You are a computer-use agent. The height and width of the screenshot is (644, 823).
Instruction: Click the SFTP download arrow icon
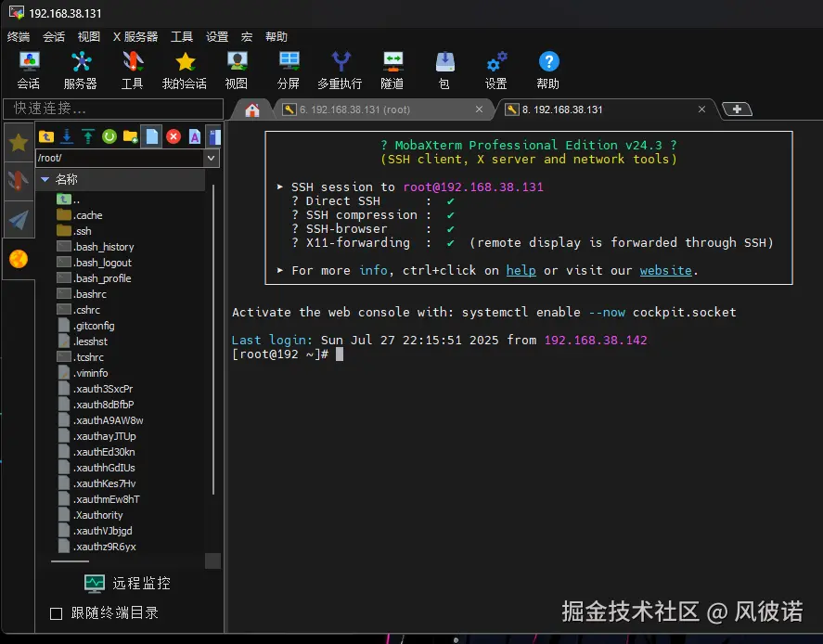(x=67, y=137)
